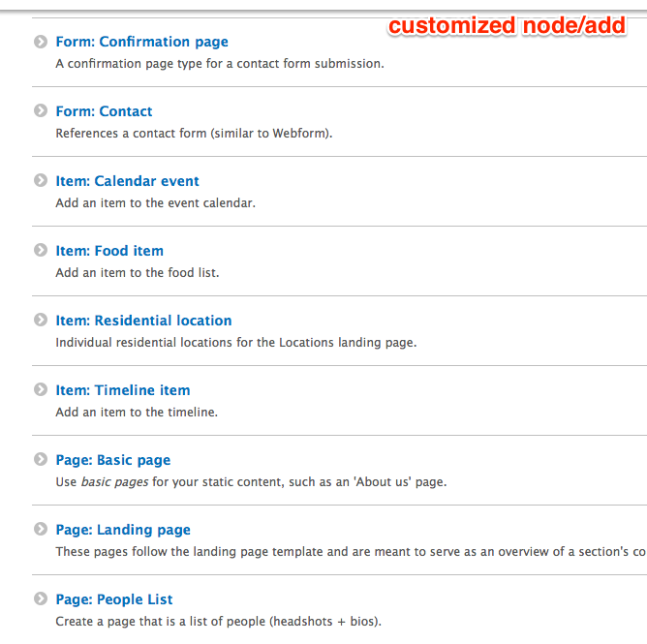647x644 pixels.
Task: Create a new Item: Food item
Action: (x=109, y=251)
